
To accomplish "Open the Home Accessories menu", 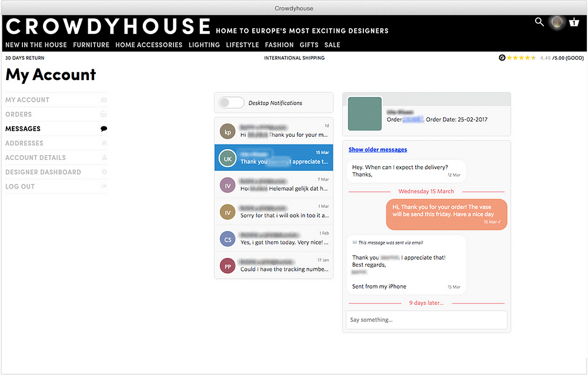I will pyautogui.click(x=149, y=45).
